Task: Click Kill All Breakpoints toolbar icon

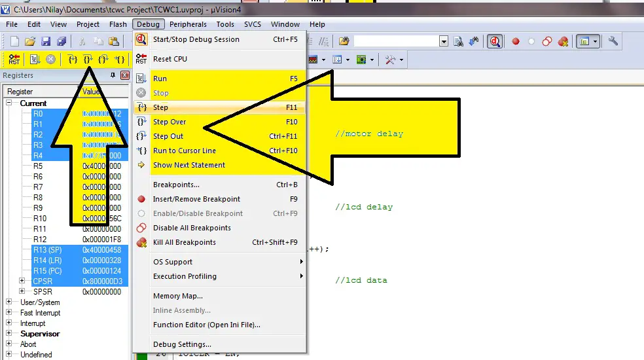Action: 563,41
